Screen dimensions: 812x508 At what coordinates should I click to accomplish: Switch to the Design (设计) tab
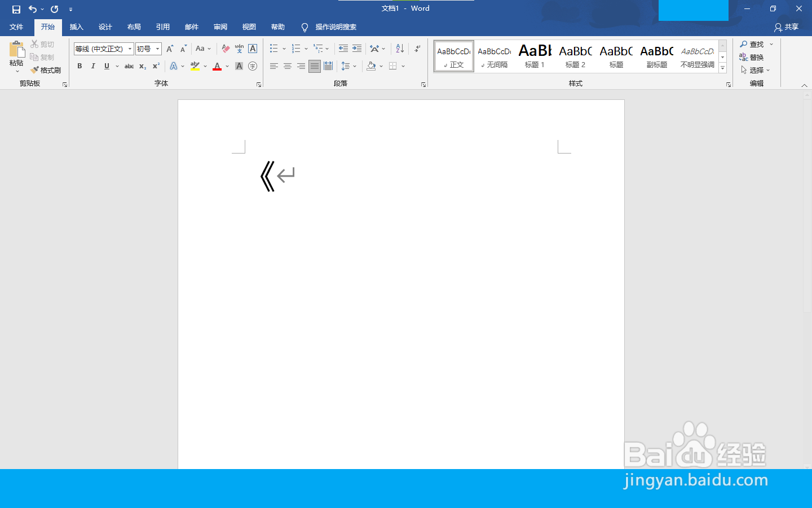coord(105,27)
